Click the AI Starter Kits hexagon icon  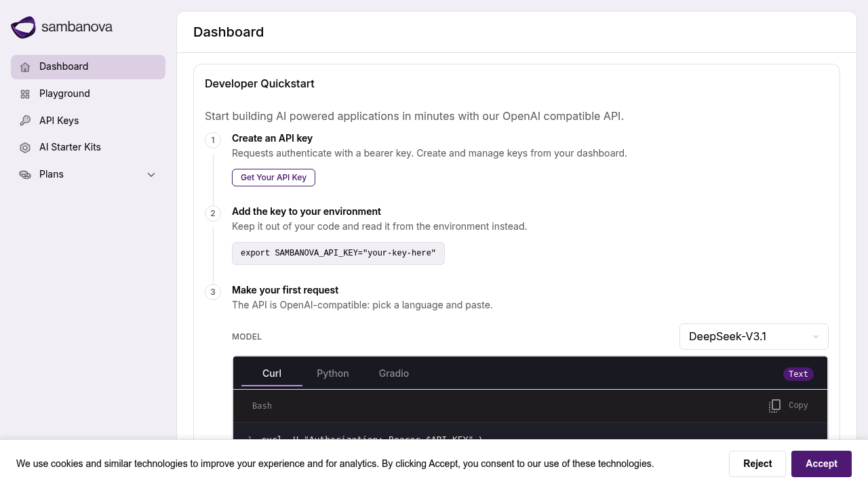click(25, 148)
